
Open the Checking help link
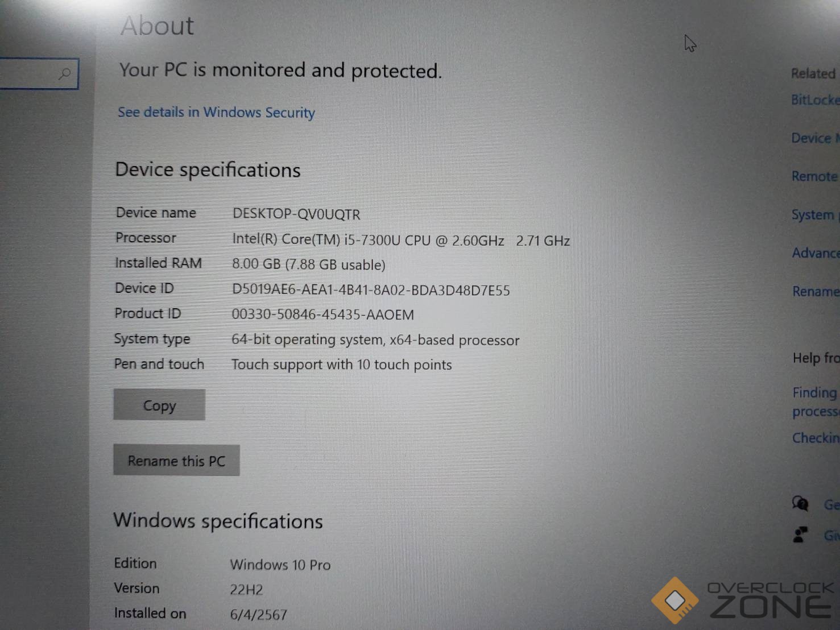[x=816, y=438]
